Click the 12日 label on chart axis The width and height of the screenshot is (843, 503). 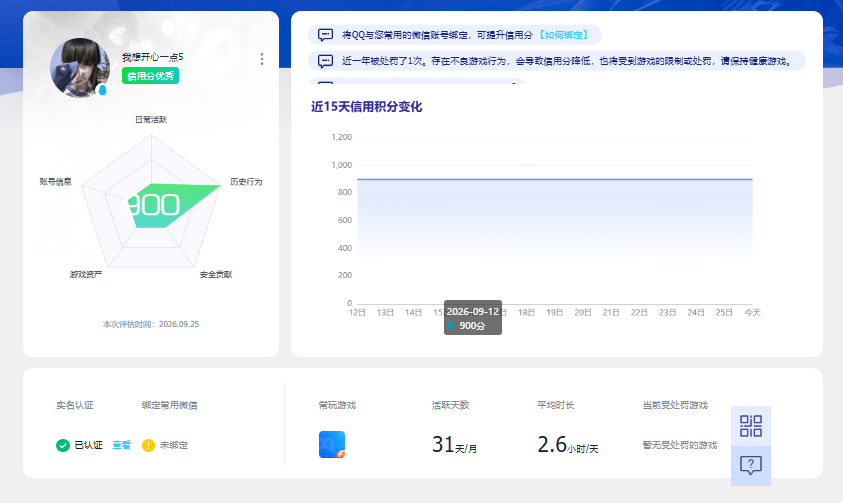(x=357, y=312)
